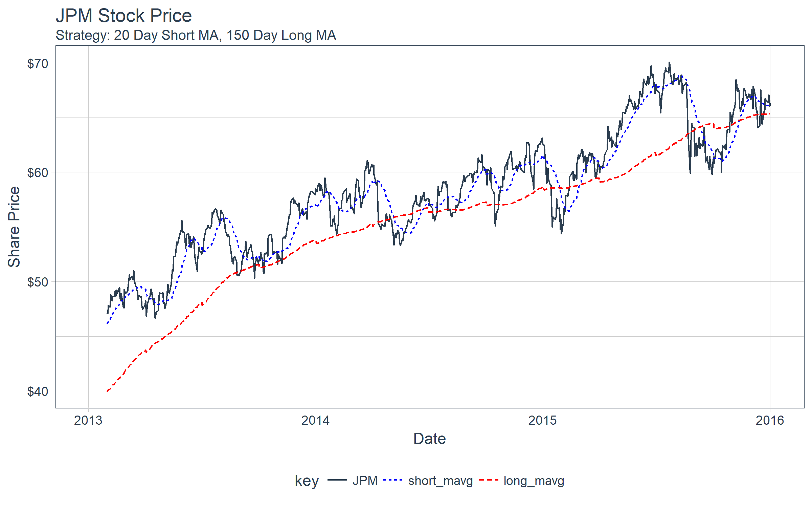The height and width of the screenshot is (508, 812).
Task: Click the '2015' x-axis label
Action: 543,420
